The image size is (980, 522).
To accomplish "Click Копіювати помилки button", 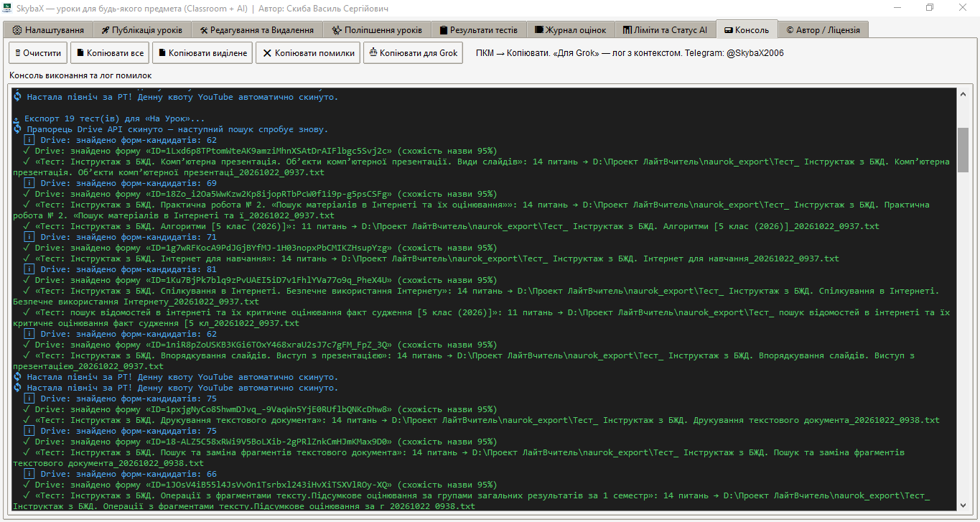I will click(x=308, y=53).
